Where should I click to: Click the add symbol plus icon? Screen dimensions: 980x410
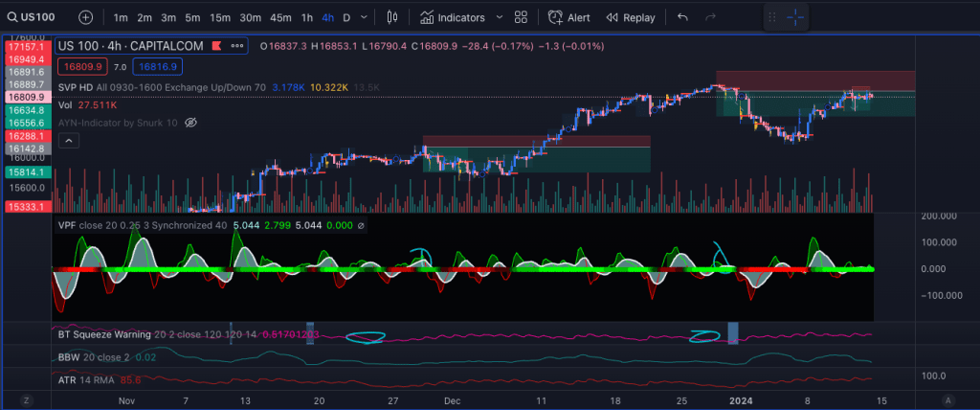pos(86,17)
